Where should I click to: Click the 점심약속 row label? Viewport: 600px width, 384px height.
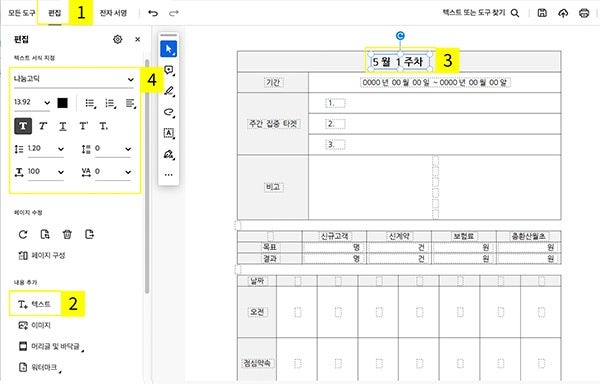coord(257,363)
